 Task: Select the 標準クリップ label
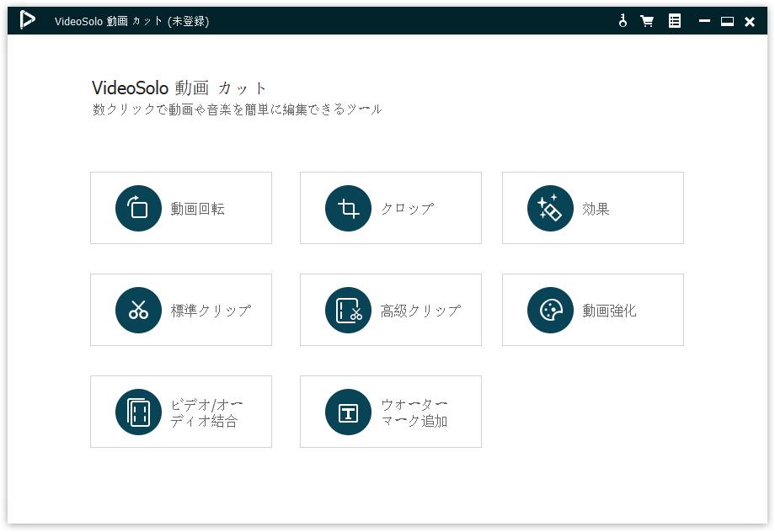(211, 311)
